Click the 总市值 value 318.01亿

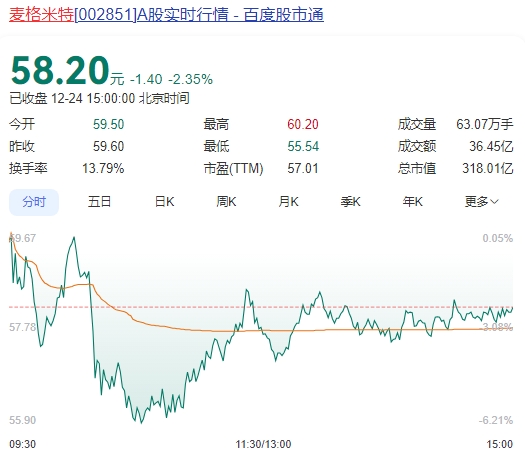coord(488,168)
